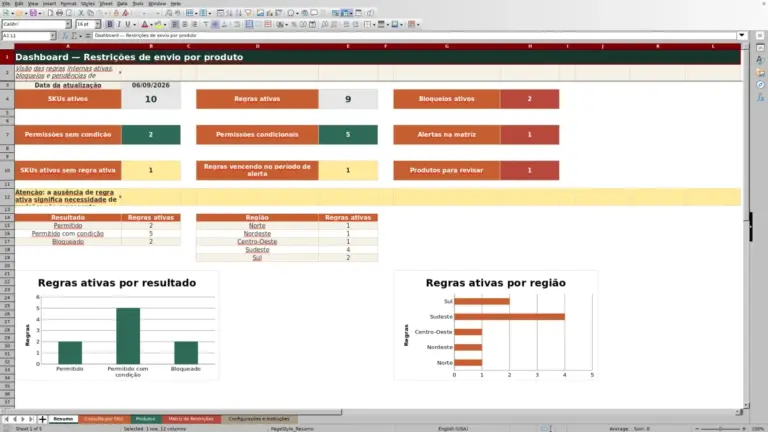Click the Save document icon
The height and width of the screenshot is (432, 768).
coord(33,13)
